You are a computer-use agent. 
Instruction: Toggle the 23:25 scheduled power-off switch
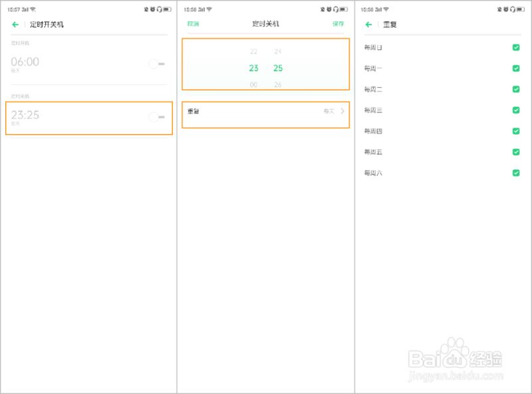coord(157,117)
